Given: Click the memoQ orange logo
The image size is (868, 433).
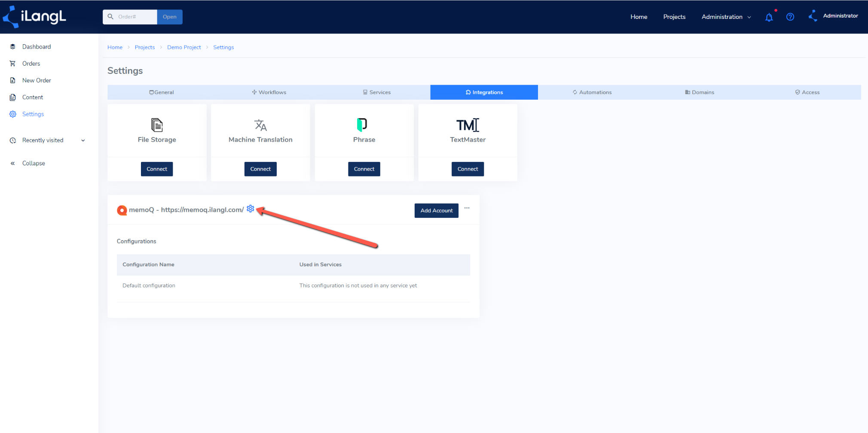Looking at the screenshot, I should coord(122,210).
